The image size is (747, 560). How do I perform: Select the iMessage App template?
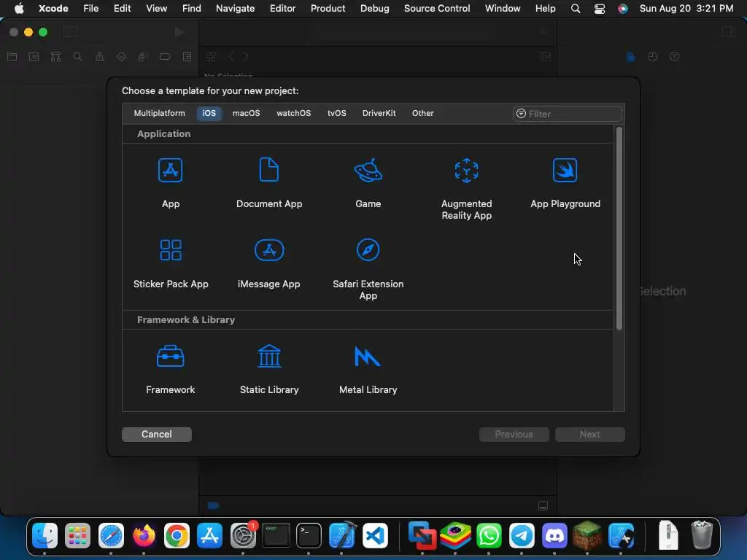[269, 250]
